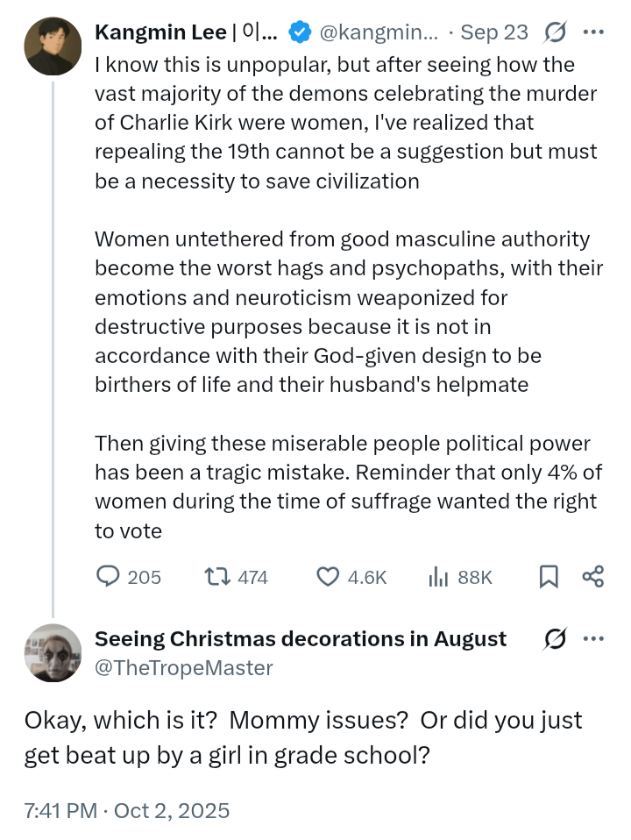Viewport: 631px width, 840px height.
Task: View analytics icon showing 88K views
Action: point(438,576)
